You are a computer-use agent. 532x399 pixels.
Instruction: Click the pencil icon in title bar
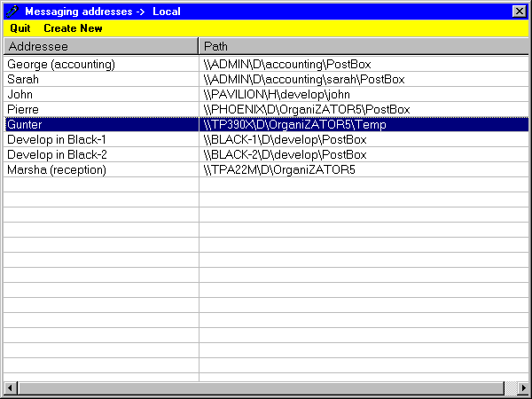pos(12,11)
